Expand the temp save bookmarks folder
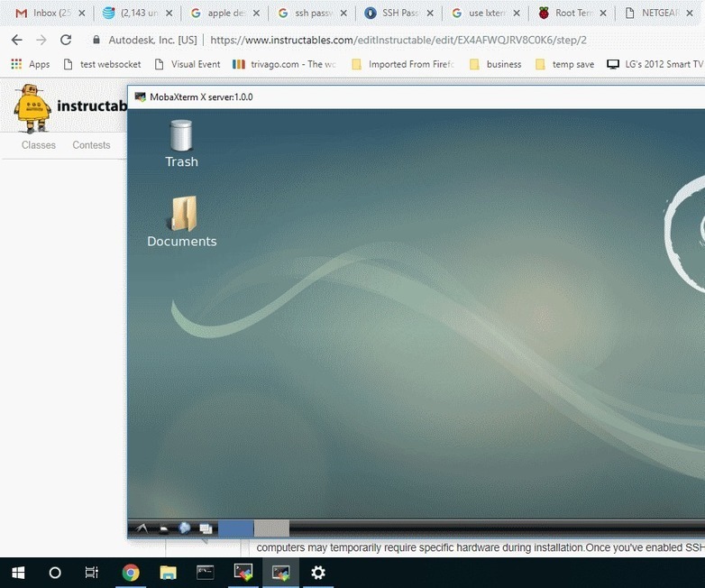The height and width of the screenshot is (588, 705). click(564, 64)
